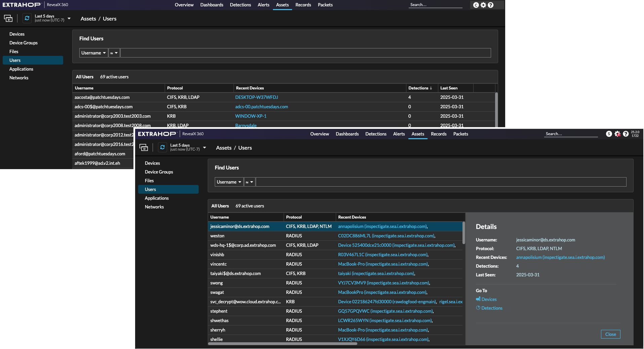Viewport: 644px width, 349px height.
Task: Open the annapolisium device link in the Details pane
Action: [x=560, y=257]
